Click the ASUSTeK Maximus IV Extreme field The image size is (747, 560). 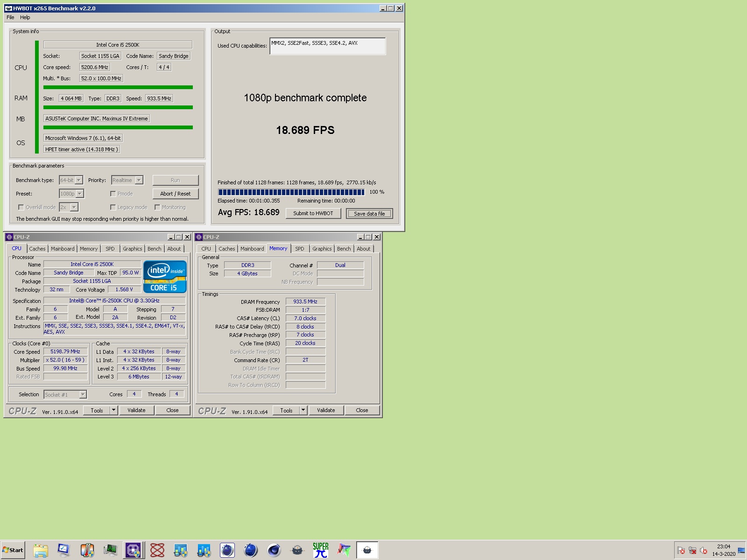97,119
